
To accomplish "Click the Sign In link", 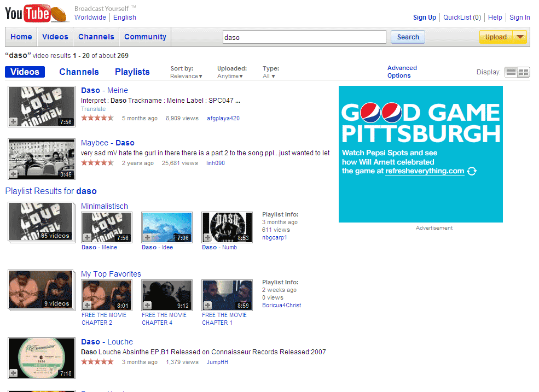I will [520, 17].
